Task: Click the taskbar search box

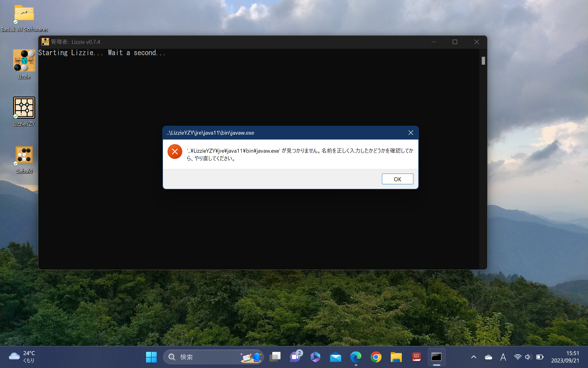Action: pyautogui.click(x=213, y=357)
